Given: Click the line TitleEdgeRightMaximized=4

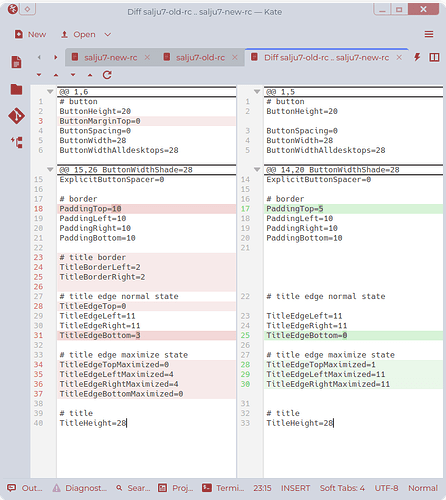Looking at the screenshot, I should [147, 384].
